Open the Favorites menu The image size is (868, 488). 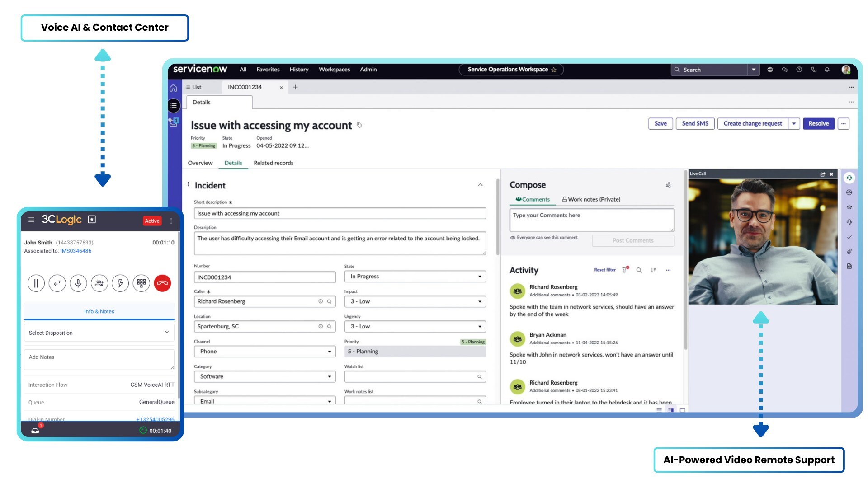(x=268, y=70)
